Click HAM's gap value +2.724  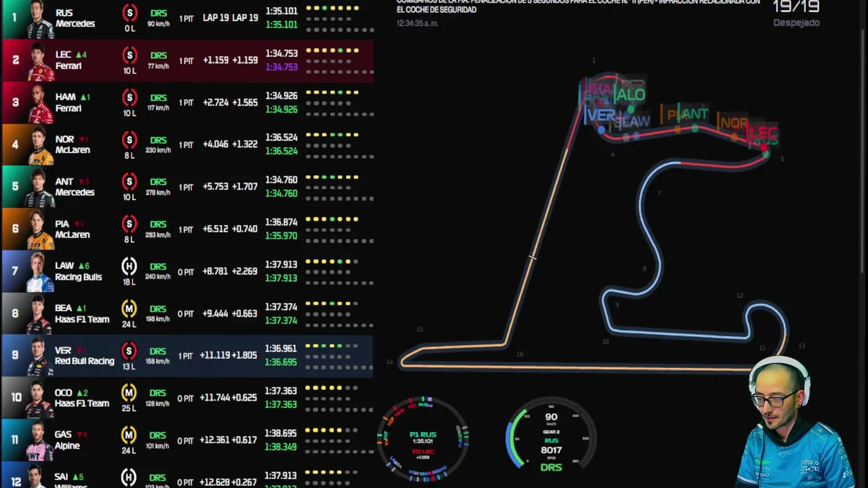[215, 102]
